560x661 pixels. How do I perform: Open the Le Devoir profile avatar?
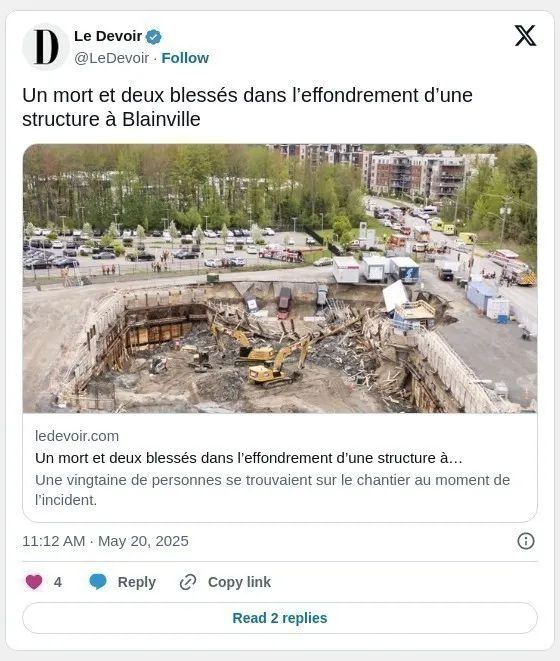[46, 47]
